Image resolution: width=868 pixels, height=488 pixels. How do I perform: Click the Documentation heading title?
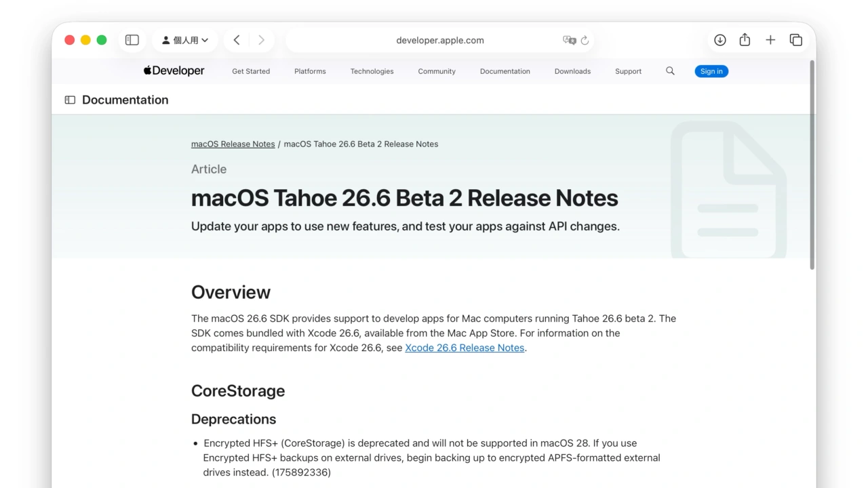(x=125, y=100)
